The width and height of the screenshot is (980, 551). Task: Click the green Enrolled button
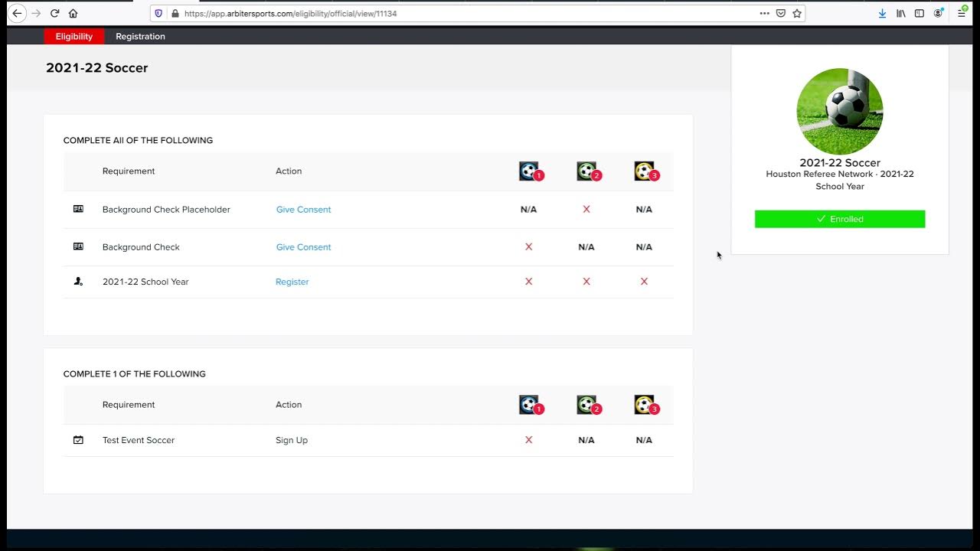(x=840, y=219)
